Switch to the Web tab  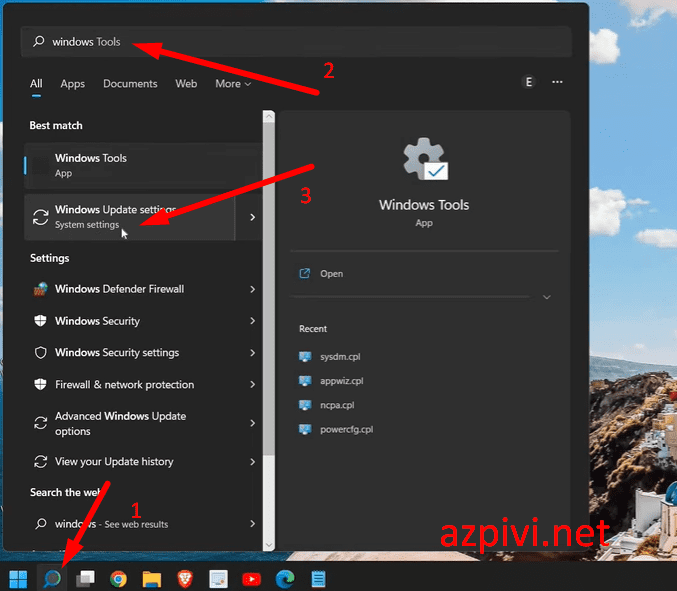pyautogui.click(x=186, y=84)
